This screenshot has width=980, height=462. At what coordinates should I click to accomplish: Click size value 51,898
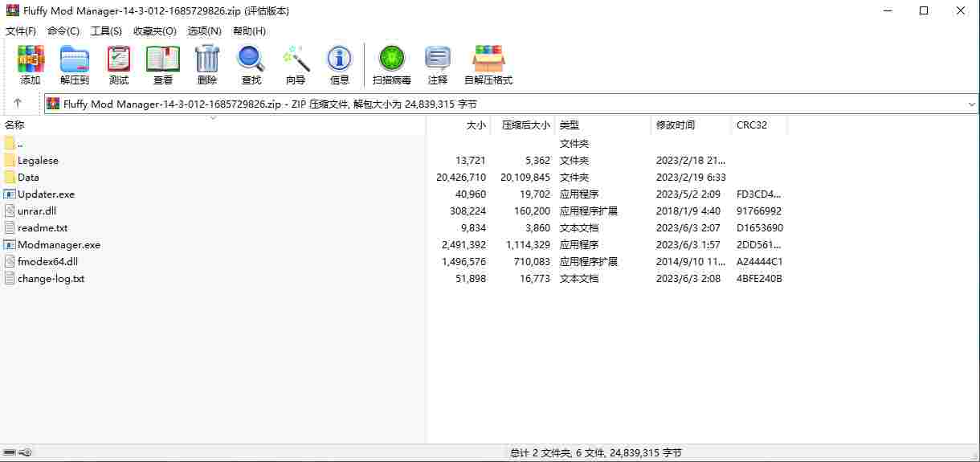pyautogui.click(x=470, y=279)
